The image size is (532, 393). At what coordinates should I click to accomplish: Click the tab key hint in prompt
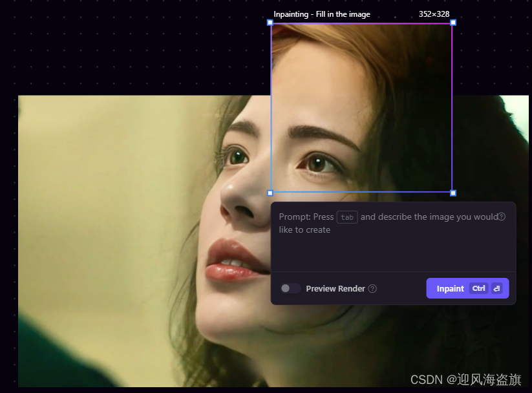point(347,217)
